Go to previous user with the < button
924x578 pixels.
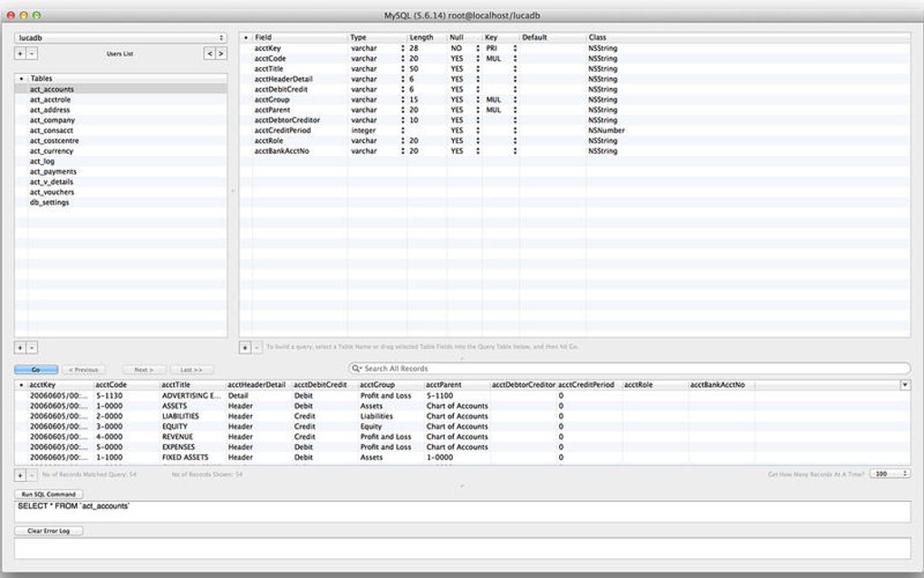click(x=209, y=53)
